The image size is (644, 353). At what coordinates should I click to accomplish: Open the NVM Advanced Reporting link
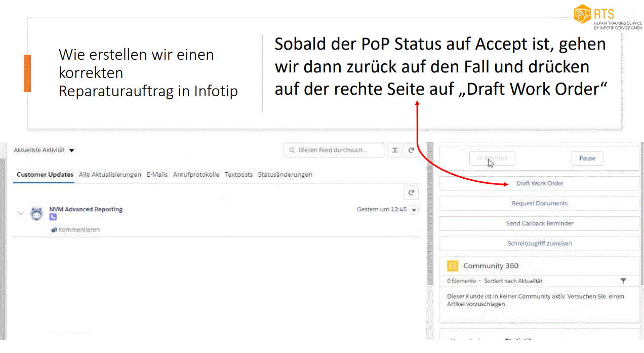coord(86,209)
